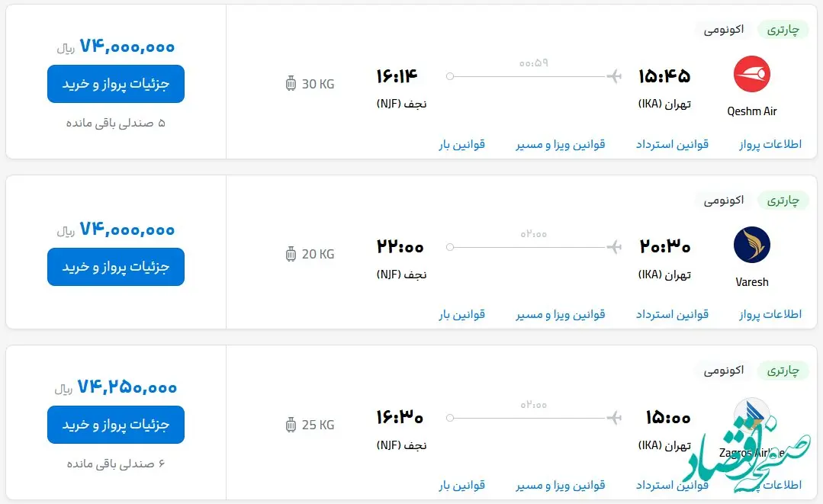Click the Varesh airline logo
The width and height of the screenshot is (823, 504).
(751, 245)
